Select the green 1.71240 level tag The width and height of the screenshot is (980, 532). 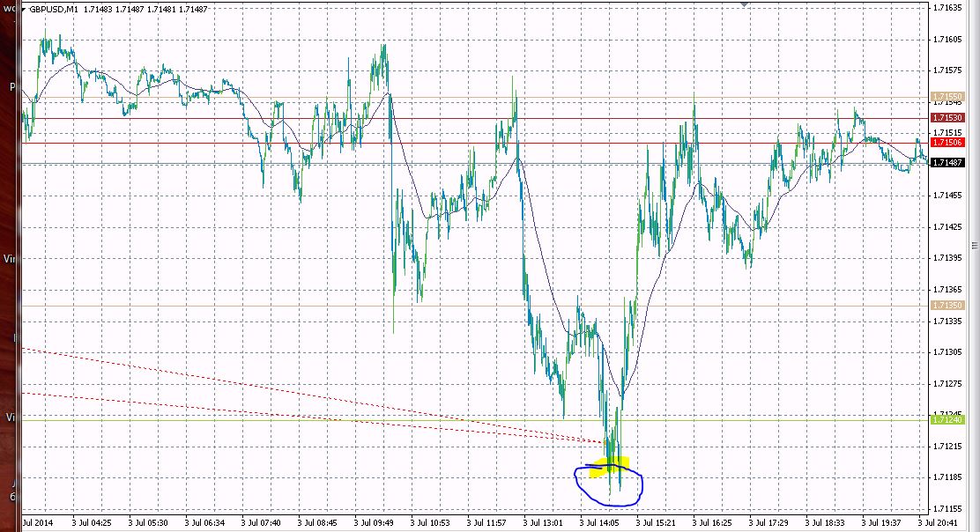point(947,419)
